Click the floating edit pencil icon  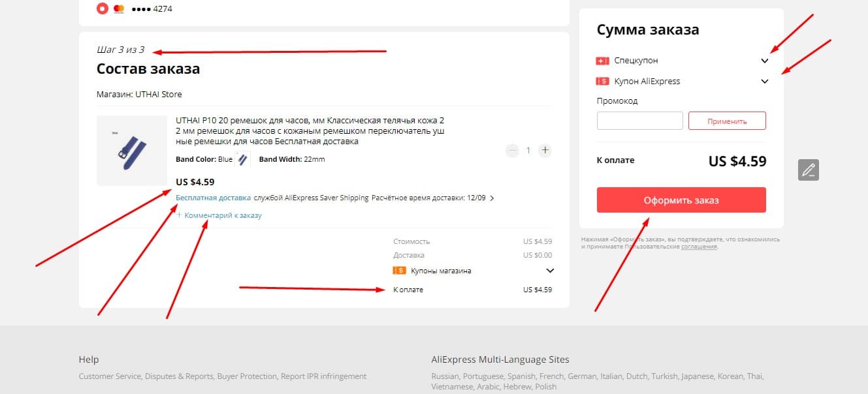809,170
